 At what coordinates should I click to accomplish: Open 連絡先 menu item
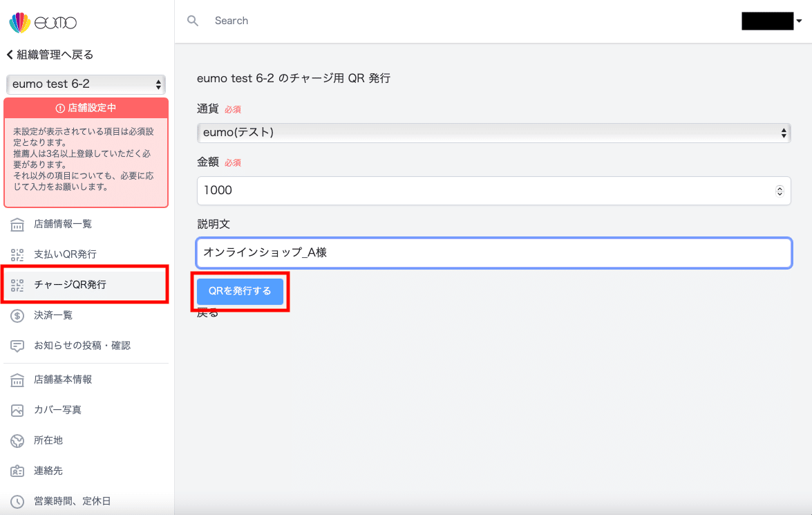click(x=86, y=471)
